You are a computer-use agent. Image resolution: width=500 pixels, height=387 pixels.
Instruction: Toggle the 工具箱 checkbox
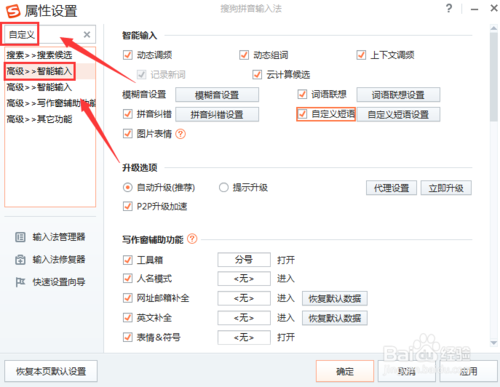pyautogui.click(x=128, y=260)
